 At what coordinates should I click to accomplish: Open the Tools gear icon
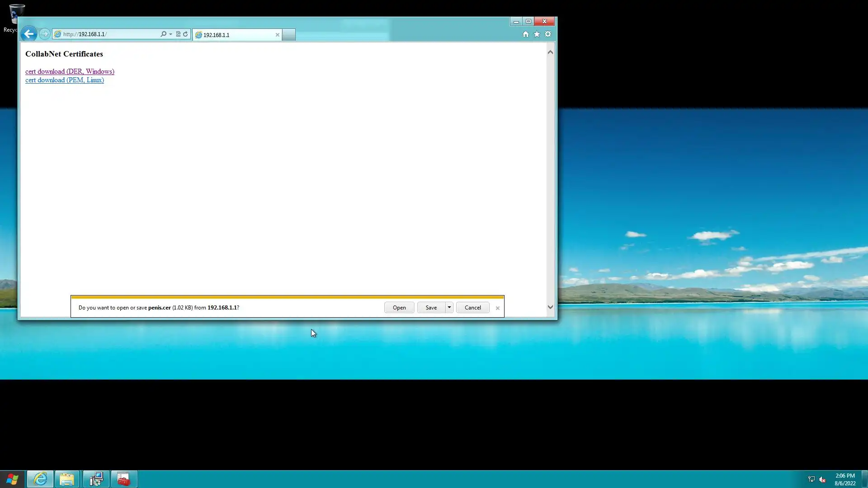548,34
